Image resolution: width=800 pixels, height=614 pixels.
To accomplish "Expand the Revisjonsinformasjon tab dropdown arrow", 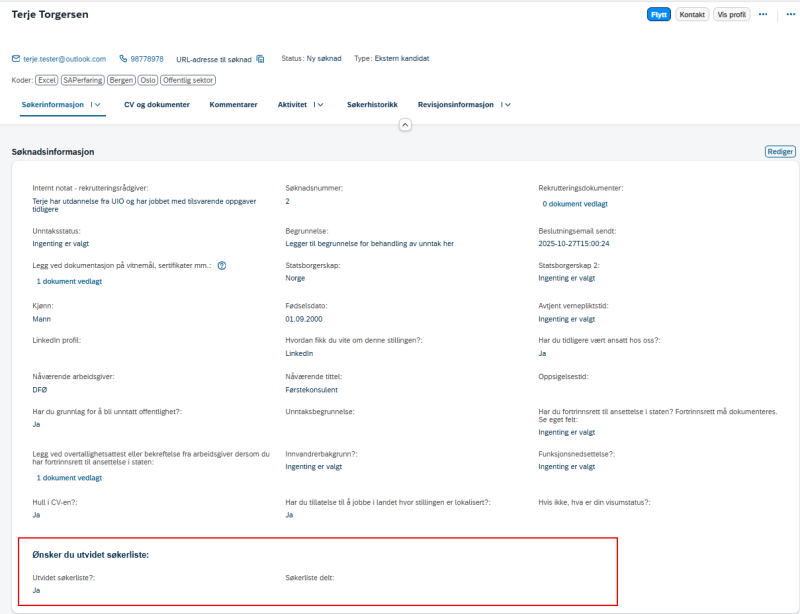I will pos(508,105).
